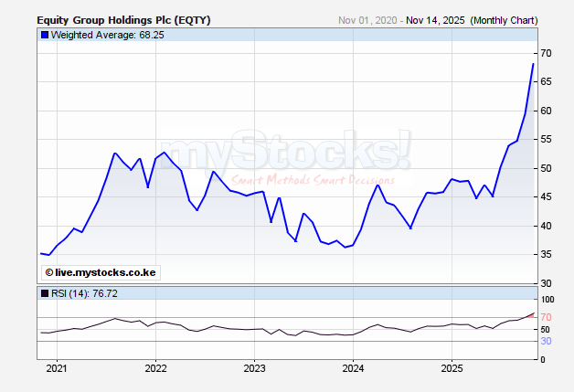
Task: Select the Nov 14, 2025 end date
Action: [438, 20]
